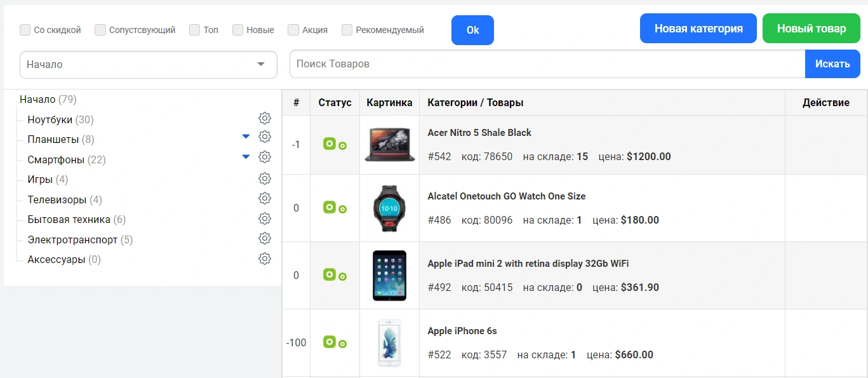This screenshot has height=378, width=868.
Task: Click the Apple iPad mini thumbnail
Action: coord(389,275)
